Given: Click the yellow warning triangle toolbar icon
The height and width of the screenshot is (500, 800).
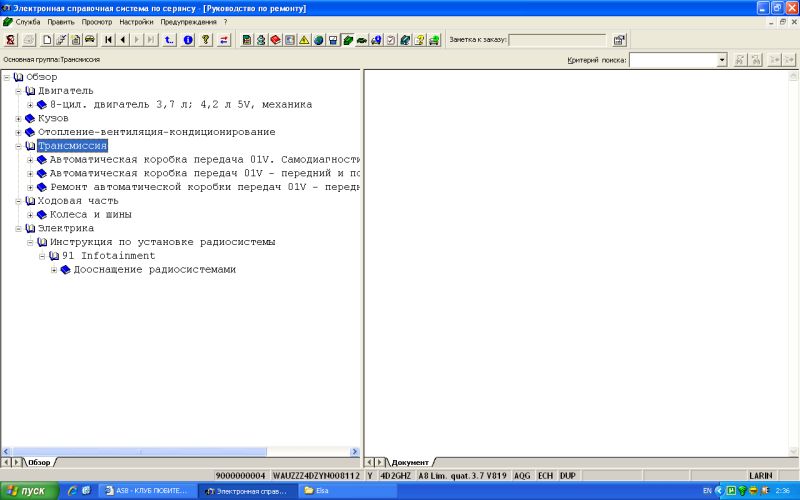Looking at the screenshot, I should (303, 40).
